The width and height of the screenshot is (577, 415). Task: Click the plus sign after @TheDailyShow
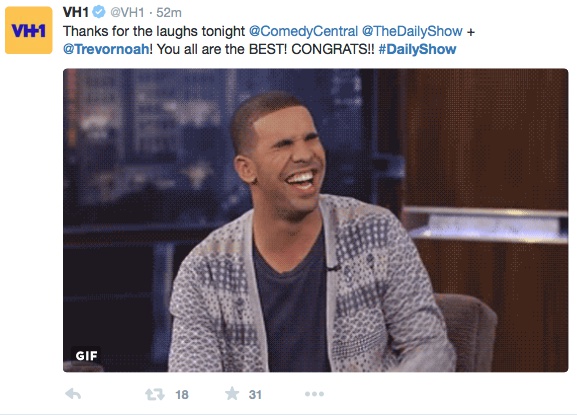(470, 32)
